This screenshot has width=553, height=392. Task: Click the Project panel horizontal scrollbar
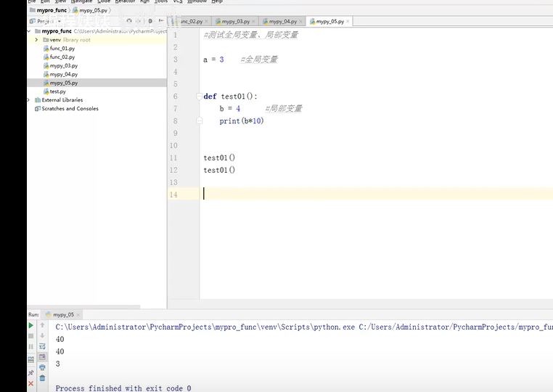(83, 306)
